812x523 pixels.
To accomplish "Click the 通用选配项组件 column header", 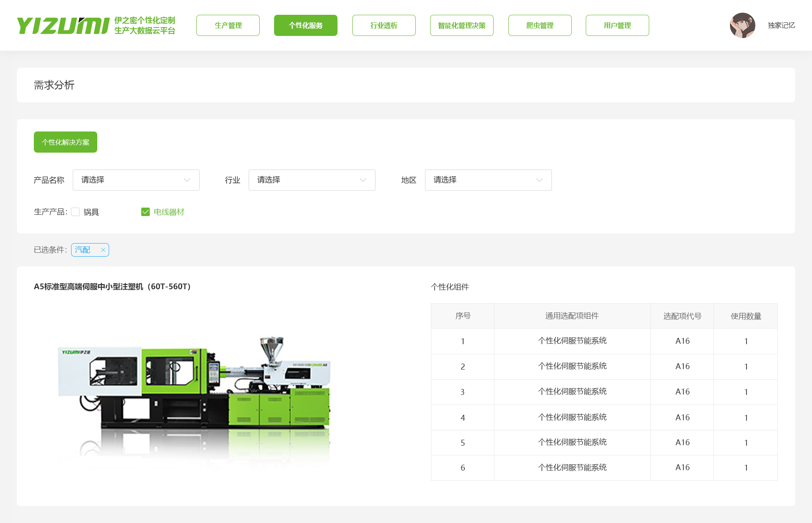I will [572, 316].
